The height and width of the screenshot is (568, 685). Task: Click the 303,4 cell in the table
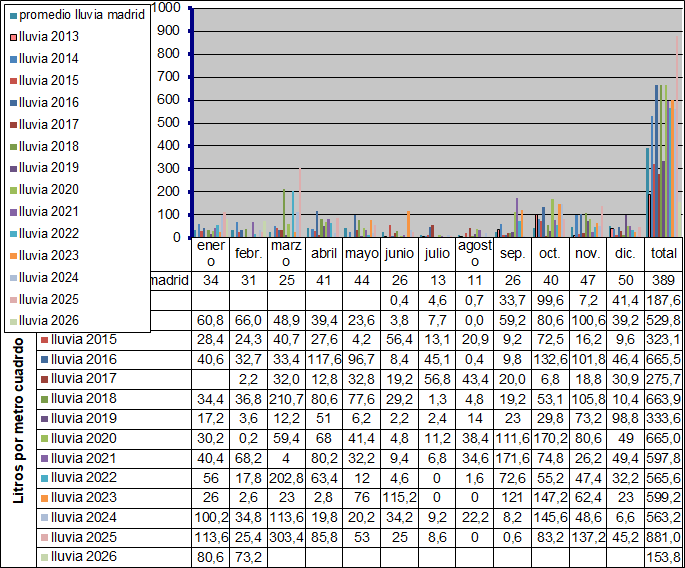point(286,538)
